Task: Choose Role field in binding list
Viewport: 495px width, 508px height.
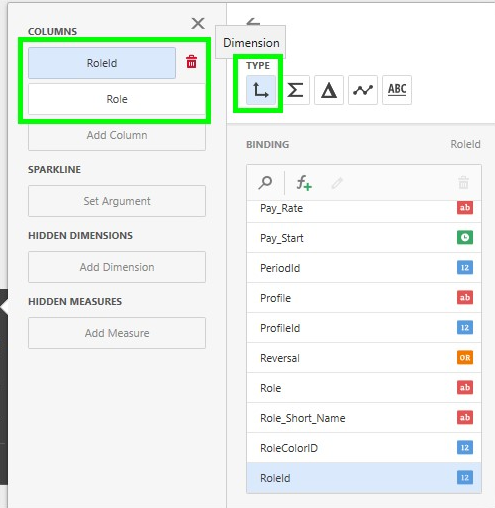Action: tap(364, 388)
